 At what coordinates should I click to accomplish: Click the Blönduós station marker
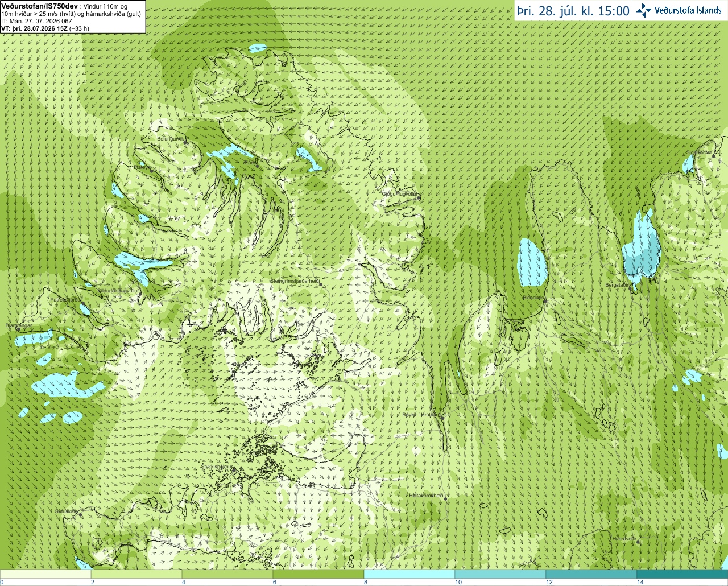coord(545,301)
